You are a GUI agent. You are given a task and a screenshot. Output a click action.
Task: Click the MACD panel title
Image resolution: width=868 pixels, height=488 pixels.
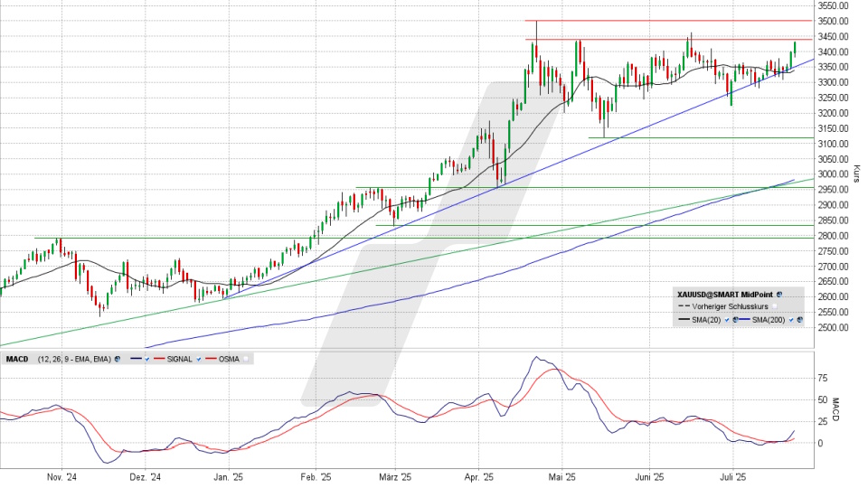(17, 359)
